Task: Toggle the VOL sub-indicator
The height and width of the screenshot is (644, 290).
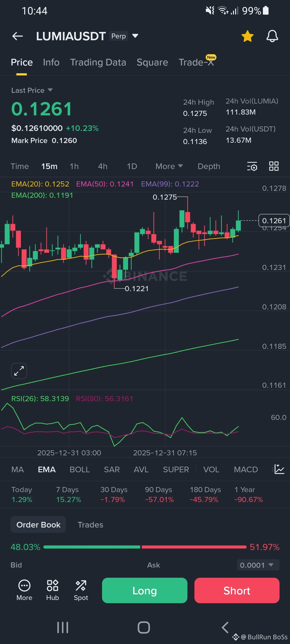Action: 211,469
